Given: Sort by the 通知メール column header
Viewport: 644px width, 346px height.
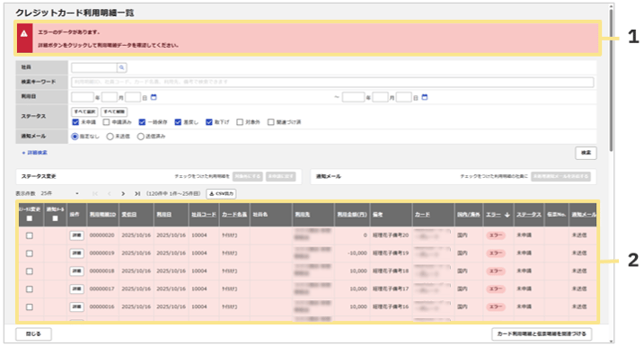Looking at the screenshot, I should (584, 215).
